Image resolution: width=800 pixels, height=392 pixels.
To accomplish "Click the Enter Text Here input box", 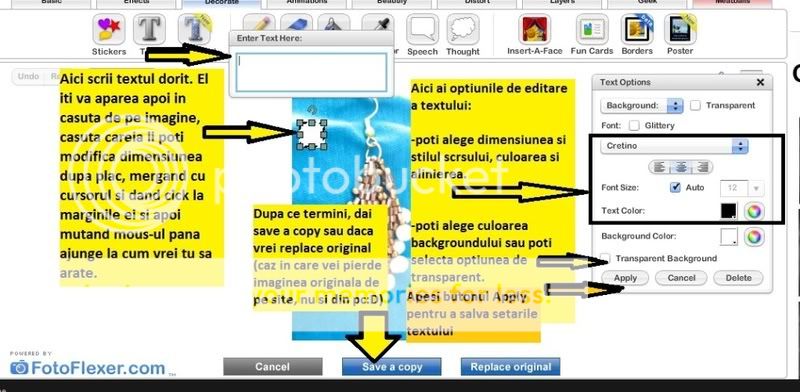I will (x=311, y=72).
